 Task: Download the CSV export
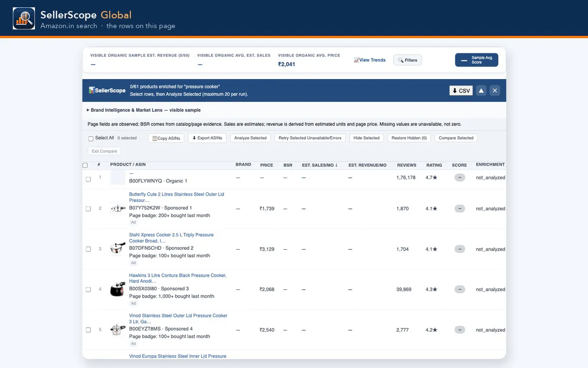click(461, 91)
